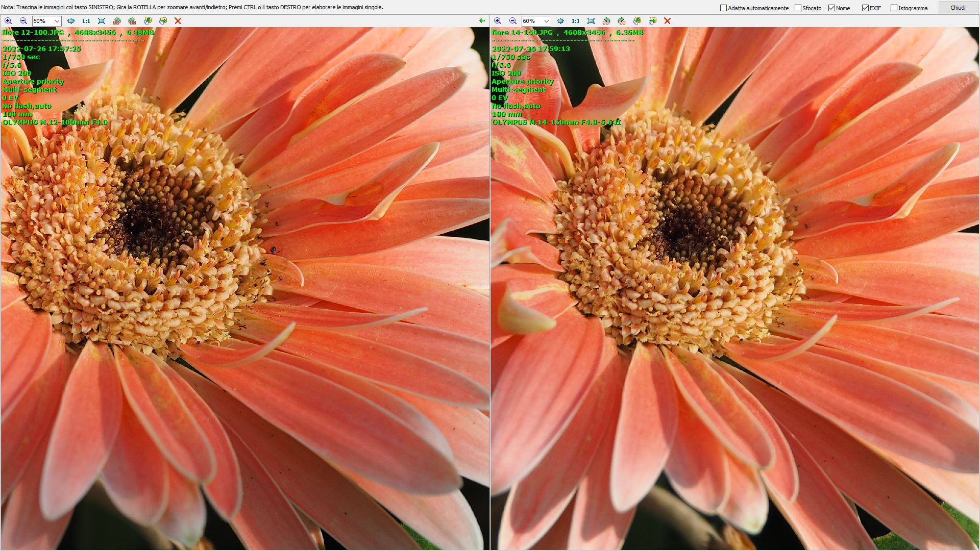Click 'OLYMPUS M.12-100mm F4.0' EXIF text

[x=55, y=122]
